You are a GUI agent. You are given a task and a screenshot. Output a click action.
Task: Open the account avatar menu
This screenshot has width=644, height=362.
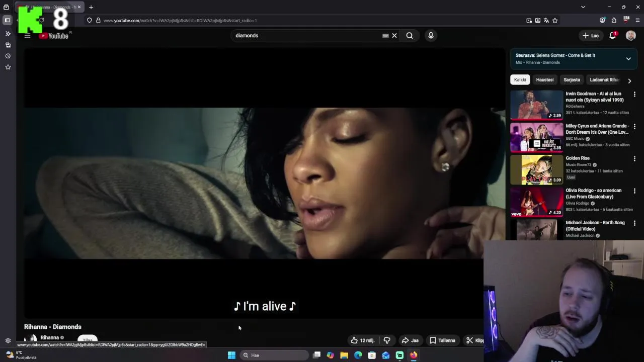[630, 36]
